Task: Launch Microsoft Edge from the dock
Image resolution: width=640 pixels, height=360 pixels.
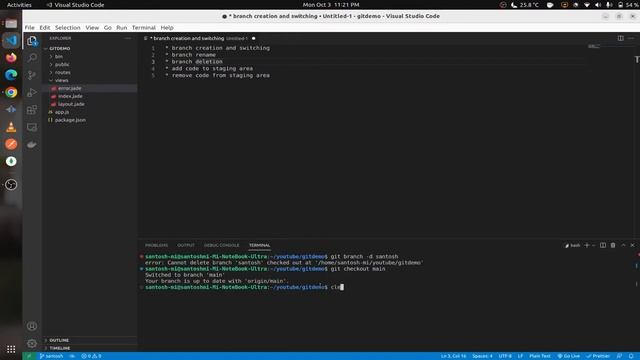Action: pos(11,75)
